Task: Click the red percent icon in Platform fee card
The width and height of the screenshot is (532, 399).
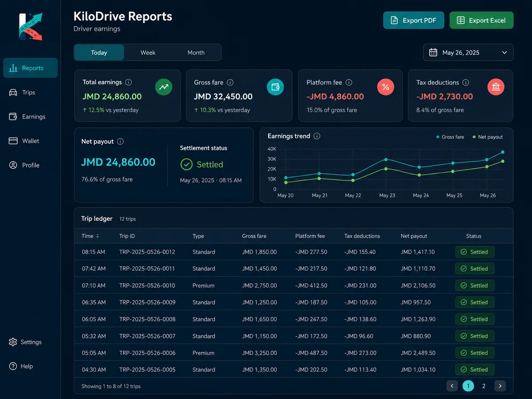Action: tap(386, 87)
